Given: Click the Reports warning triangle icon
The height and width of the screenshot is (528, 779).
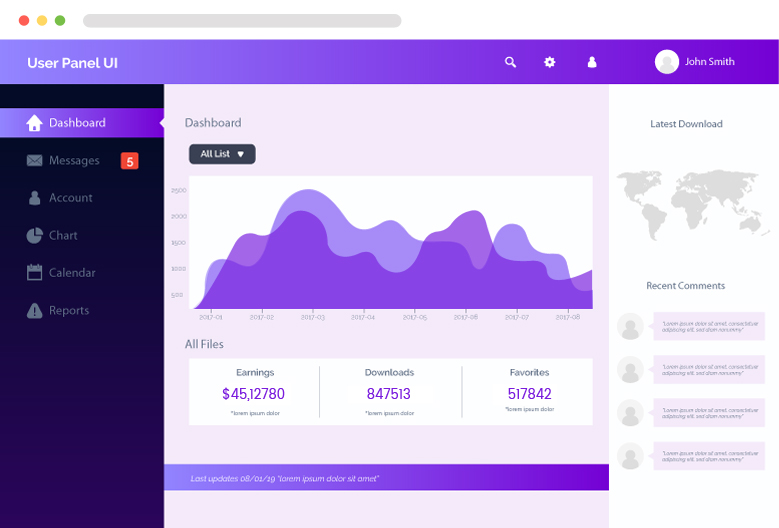Looking at the screenshot, I should pyautogui.click(x=35, y=310).
